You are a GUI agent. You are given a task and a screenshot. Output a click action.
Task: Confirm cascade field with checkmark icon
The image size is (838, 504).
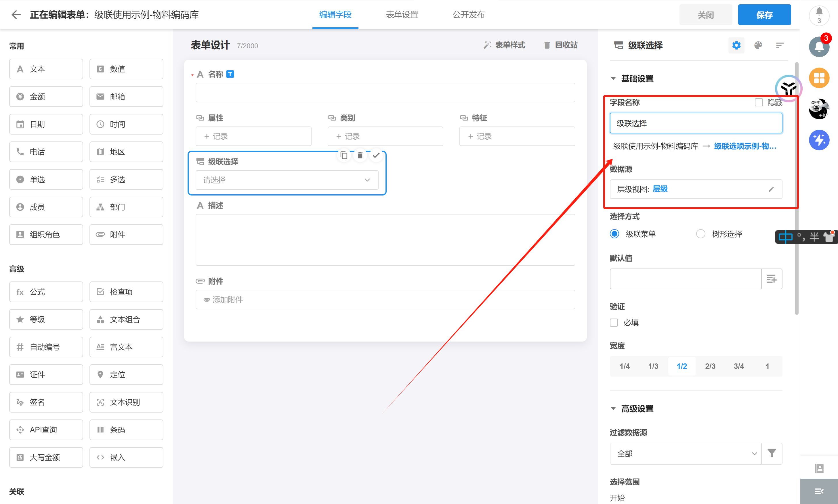click(376, 155)
